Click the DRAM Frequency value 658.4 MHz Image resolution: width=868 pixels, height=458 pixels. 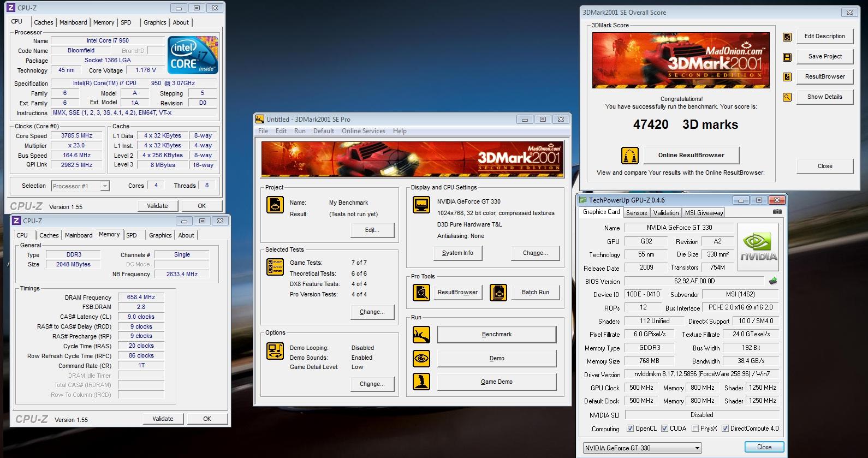[141, 298]
